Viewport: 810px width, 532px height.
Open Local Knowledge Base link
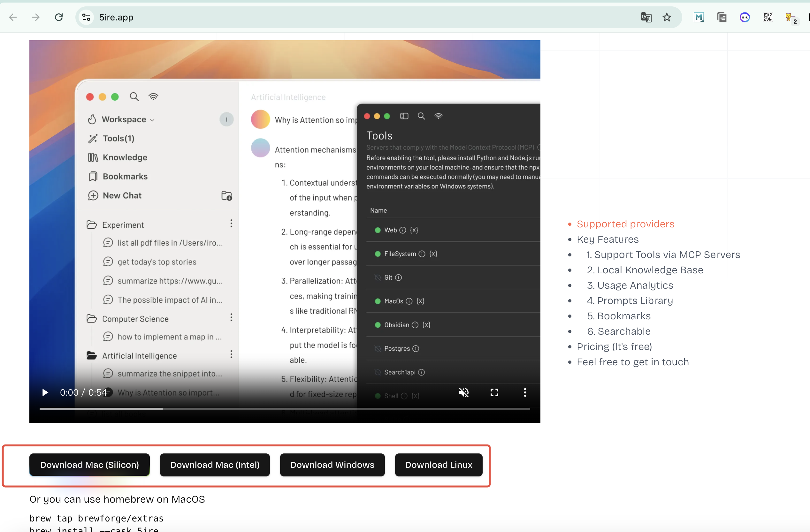point(645,270)
